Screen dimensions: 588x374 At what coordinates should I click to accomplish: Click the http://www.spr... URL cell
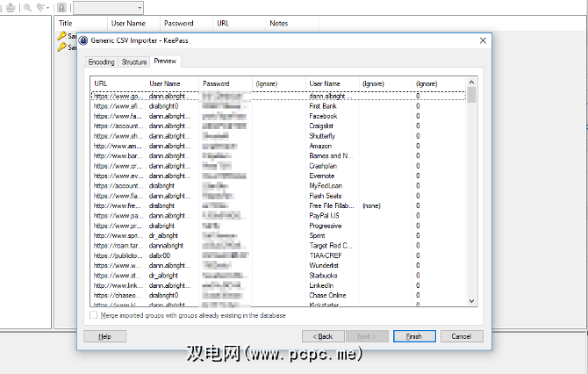(x=118, y=235)
